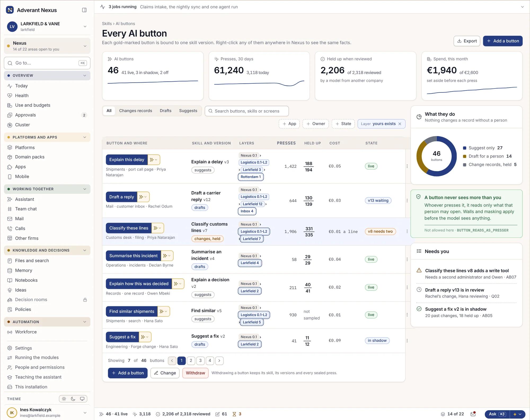530x420 pixels.
Task: Switch to the Changes records tab
Action: click(x=135, y=111)
